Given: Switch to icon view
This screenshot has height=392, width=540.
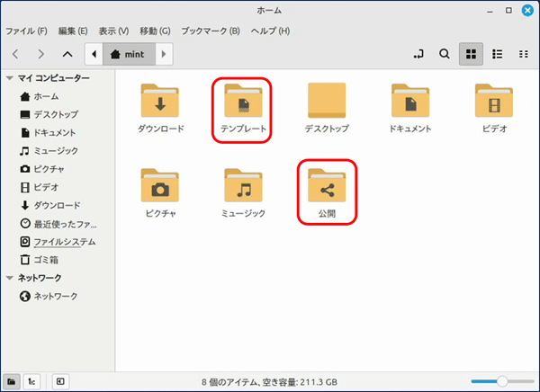Looking at the screenshot, I should pos(471,54).
